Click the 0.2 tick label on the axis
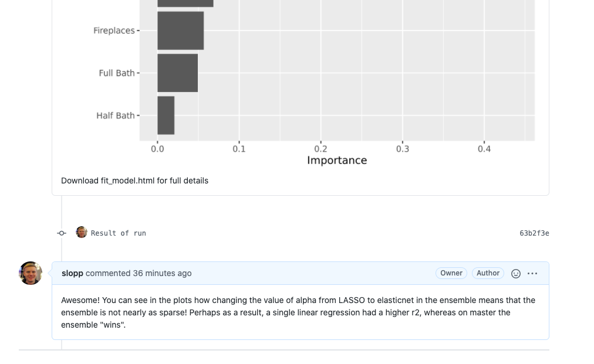 pos(321,149)
